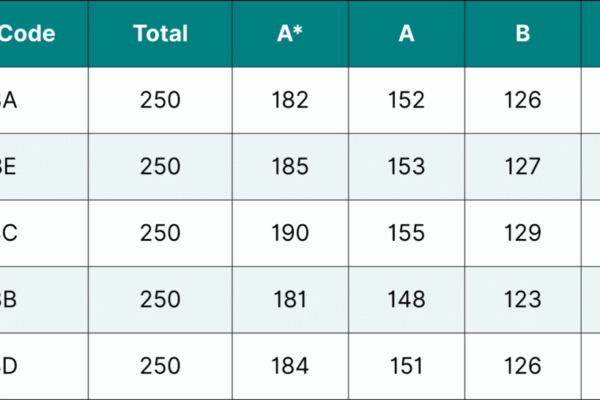600x400 pixels.
Task: Click the Total column header
Action: point(160,33)
